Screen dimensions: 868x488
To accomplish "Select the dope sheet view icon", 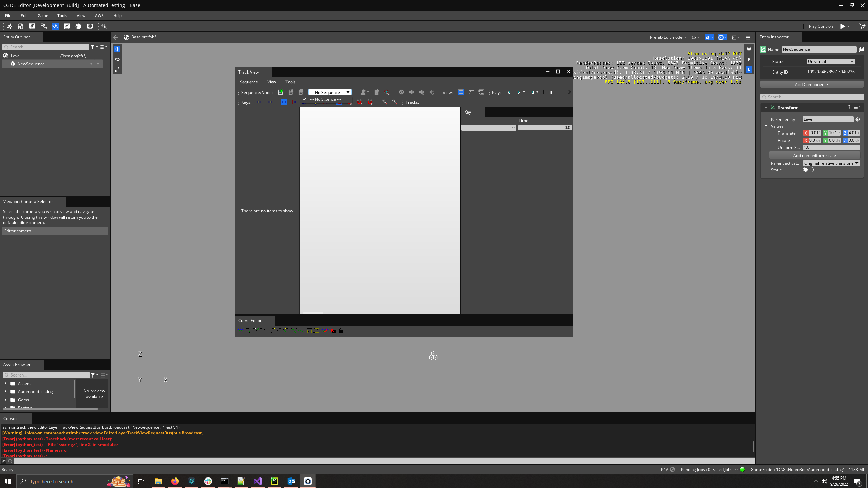I will 460,92.
